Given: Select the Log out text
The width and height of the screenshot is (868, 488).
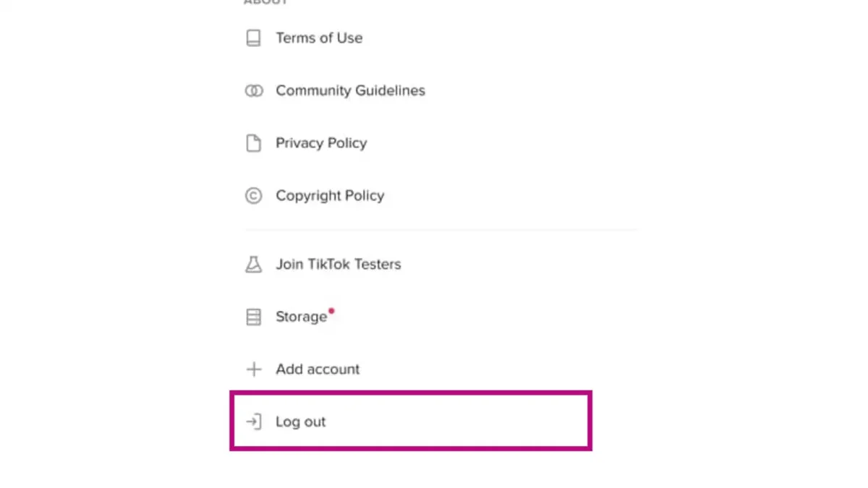Looking at the screenshot, I should point(301,421).
